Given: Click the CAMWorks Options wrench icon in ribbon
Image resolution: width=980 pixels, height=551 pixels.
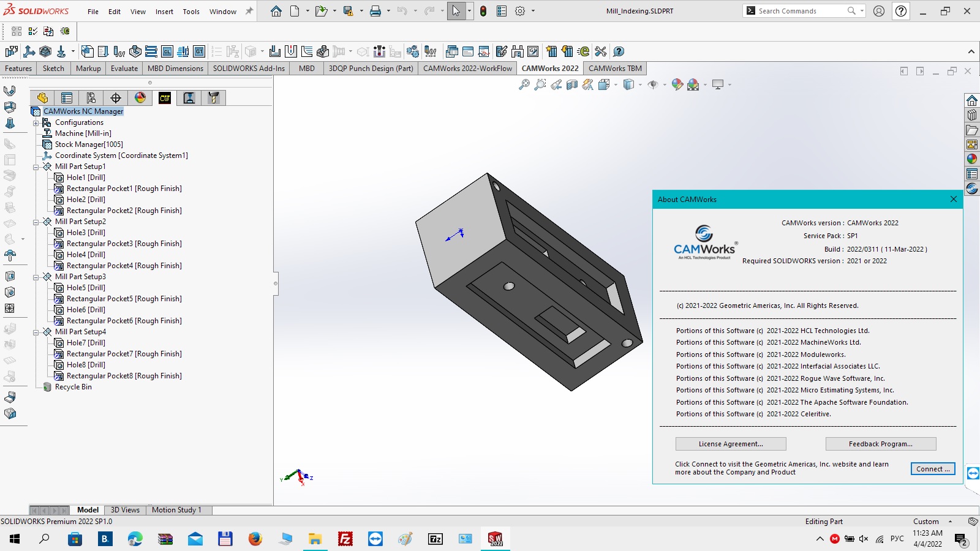Looking at the screenshot, I should pos(600,51).
